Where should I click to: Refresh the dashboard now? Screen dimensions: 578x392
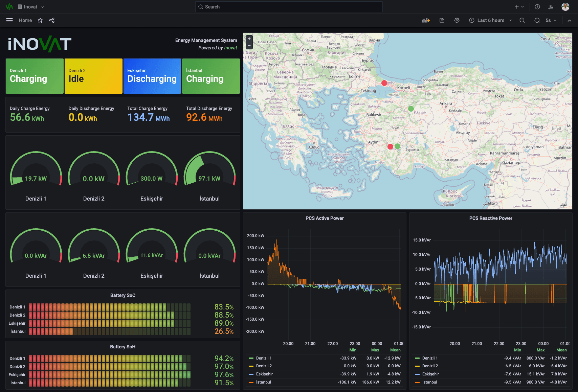tap(537, 20)
